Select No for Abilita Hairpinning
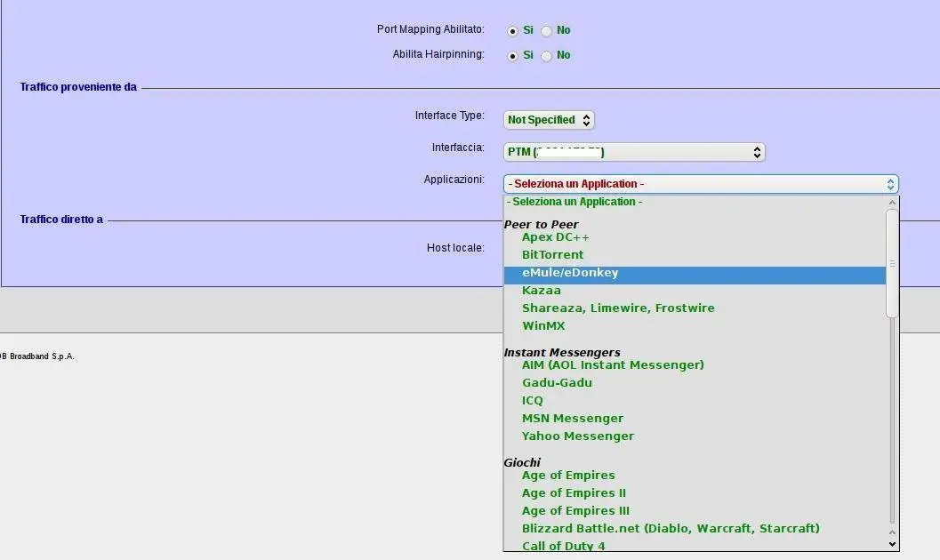 click(x=546, y=56)
